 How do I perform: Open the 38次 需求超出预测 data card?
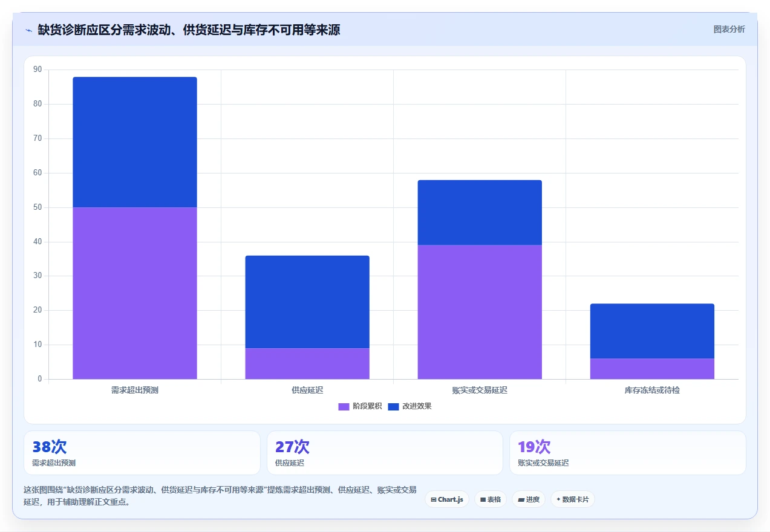[142, 453]
